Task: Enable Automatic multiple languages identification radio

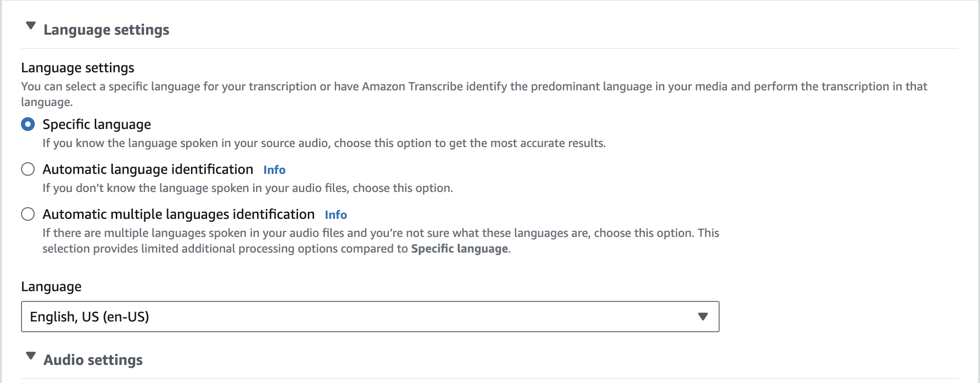Action: (x=28, y=214)
